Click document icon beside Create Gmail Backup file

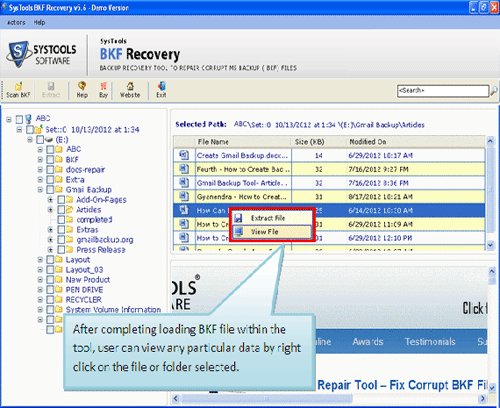tap(184, 155)
